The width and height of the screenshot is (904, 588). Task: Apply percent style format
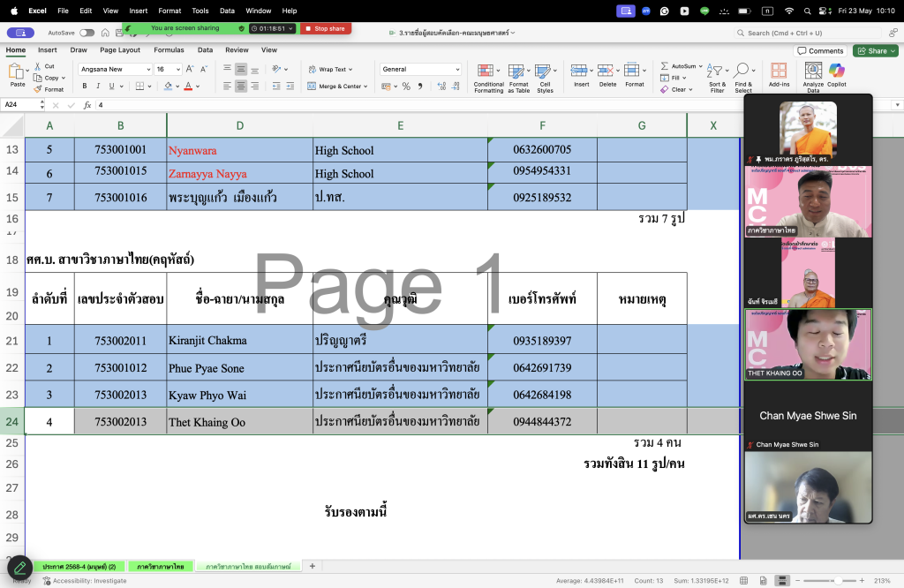point(406,86)
